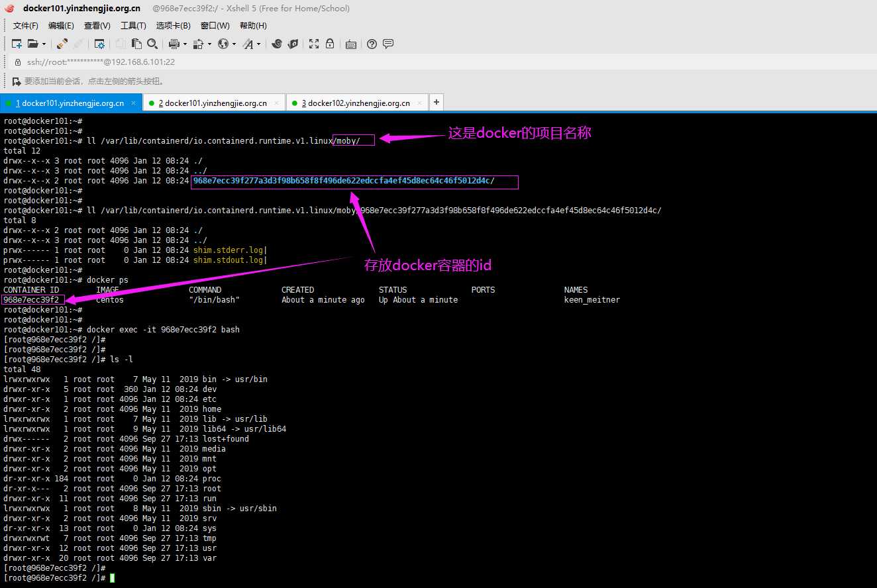Open the Find magnifier tool
The width and height of the screenshot is (877, 588).
(152, 44)
